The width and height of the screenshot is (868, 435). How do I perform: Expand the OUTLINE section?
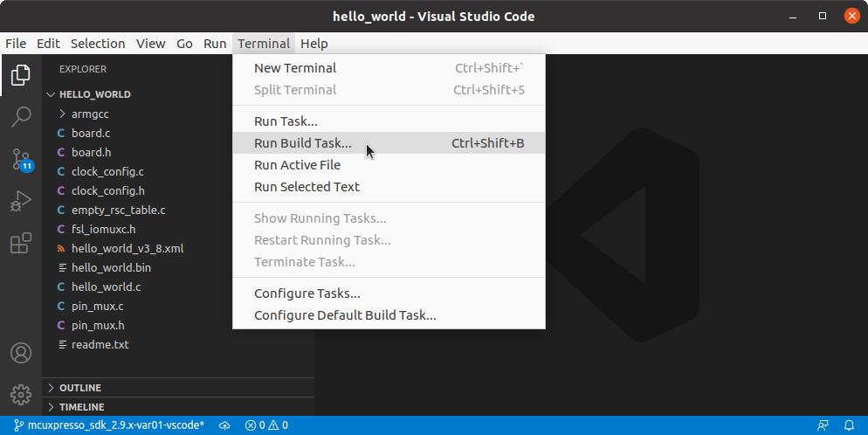(x=79, y=388)
